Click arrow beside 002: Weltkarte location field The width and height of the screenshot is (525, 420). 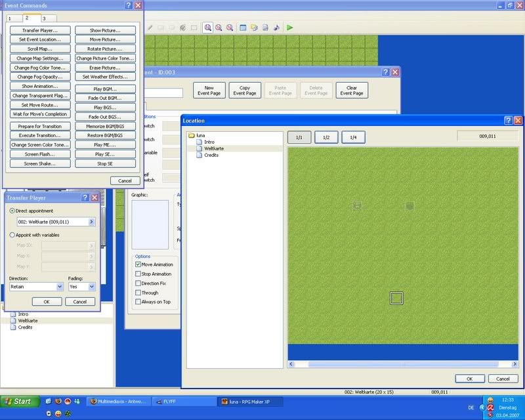click(x=91, y=222)
